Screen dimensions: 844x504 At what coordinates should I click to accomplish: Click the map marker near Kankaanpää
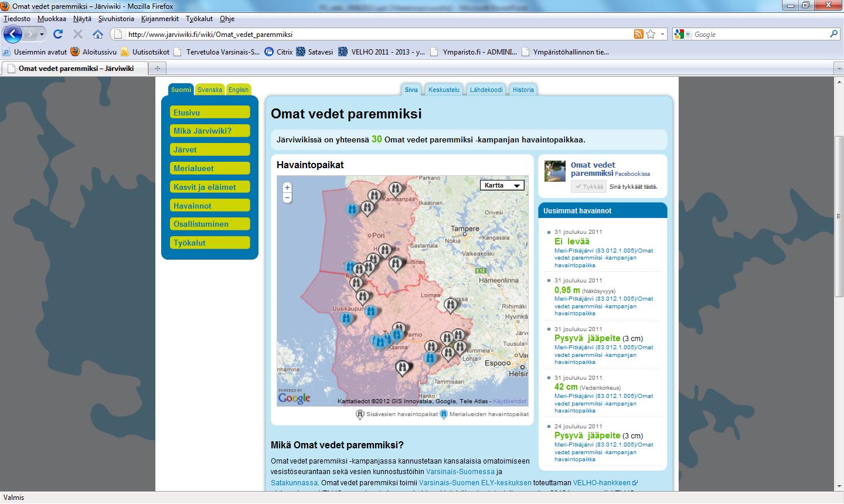coord(396,189)
